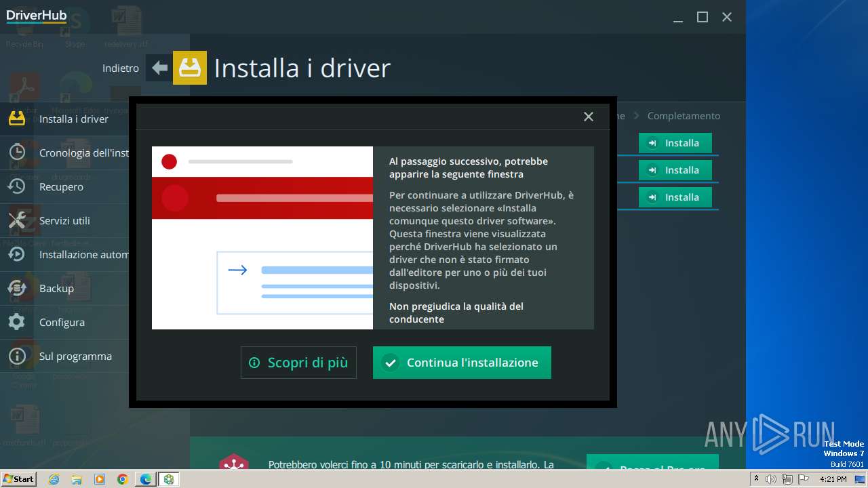
Task: Click the heading 'Al passaggio successivo' text
Action: click(469, 167)
